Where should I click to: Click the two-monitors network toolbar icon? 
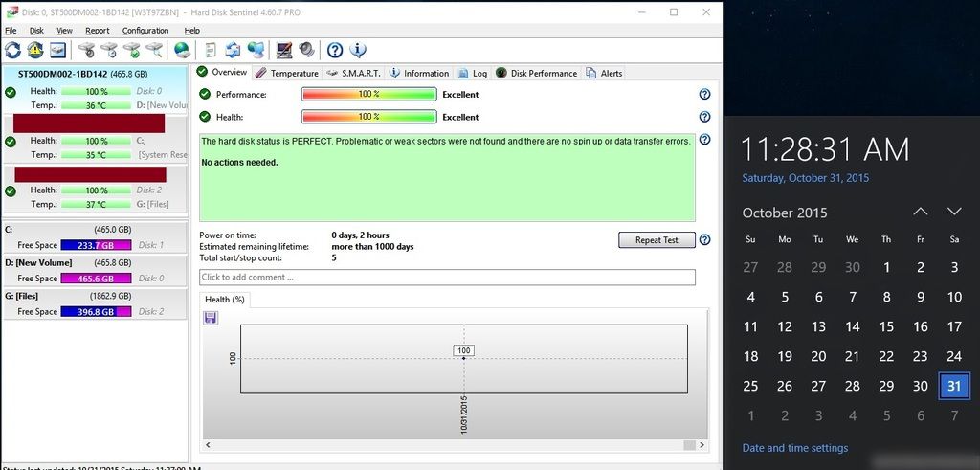coord(256,50)
